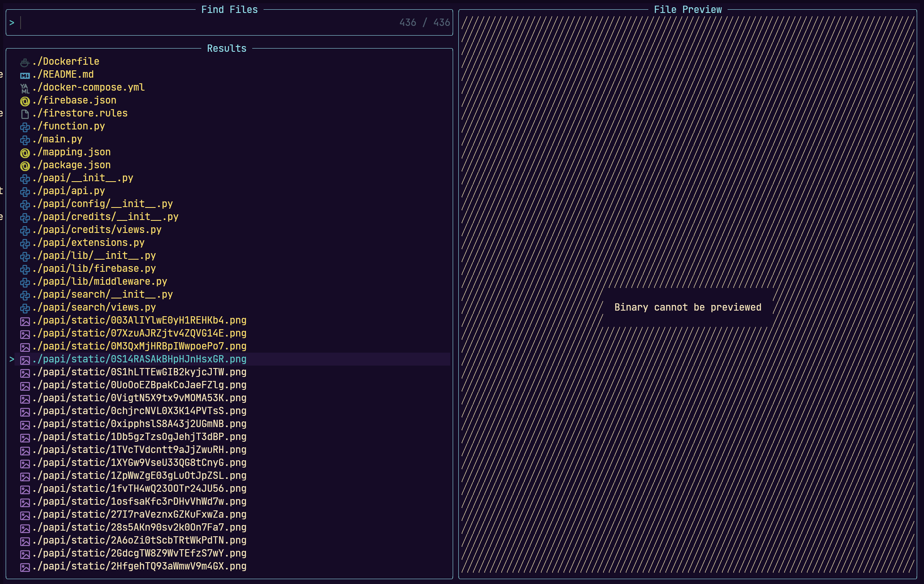The height and width of the screenshot is (584, 924).
Task: Click the image icon beside 0S14RASAkBHpHJnHsxGR.png
Action: [x=25, y=360]
